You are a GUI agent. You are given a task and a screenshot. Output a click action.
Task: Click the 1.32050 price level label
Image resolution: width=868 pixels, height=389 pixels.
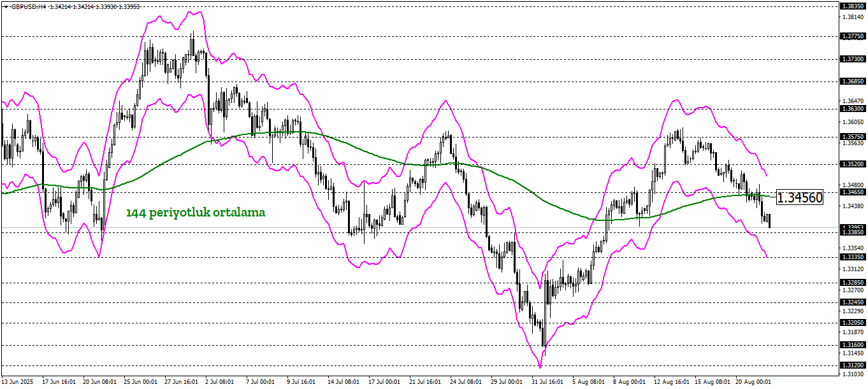853,323
